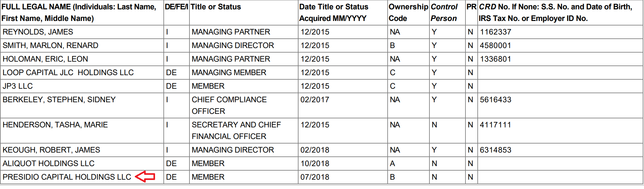Click the Title or Status column header
Image resolution: width=644 pixels, height=189 pixels.
(216, 7)
